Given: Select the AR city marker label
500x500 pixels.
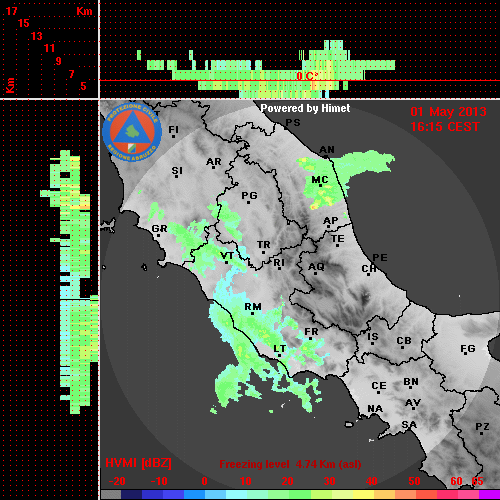Looking at the screenshot, I should click(214, 162).
